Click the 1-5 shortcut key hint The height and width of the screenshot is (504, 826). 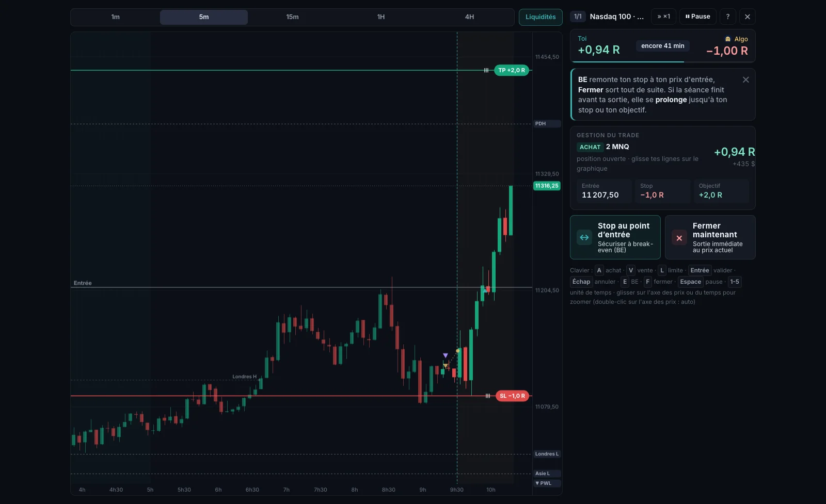pos(735,282)
